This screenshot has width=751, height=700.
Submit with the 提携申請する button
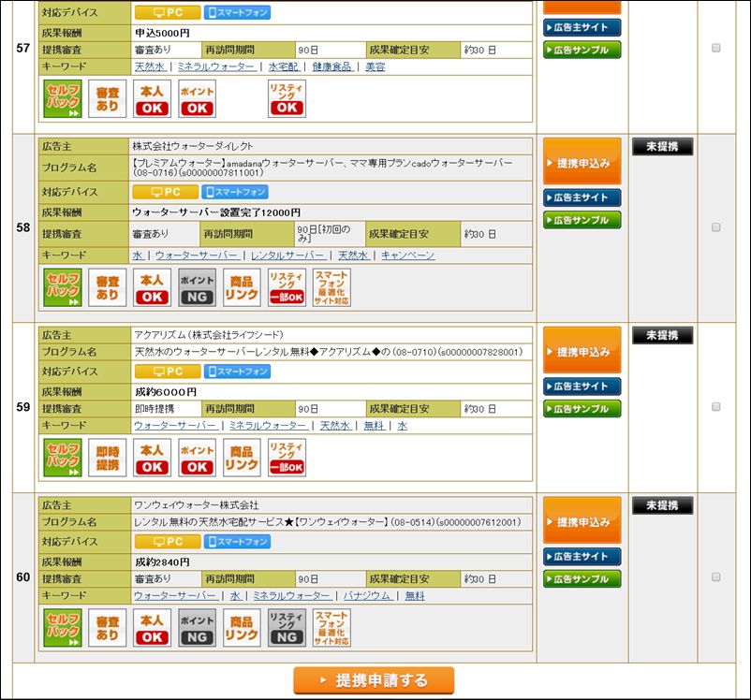click(x=374, y=680)
